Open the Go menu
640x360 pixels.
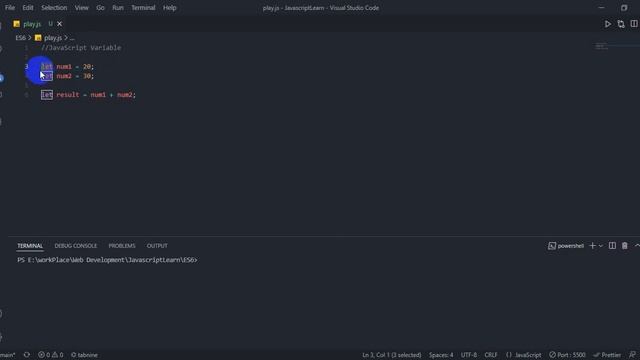click(x=100, y=8)
